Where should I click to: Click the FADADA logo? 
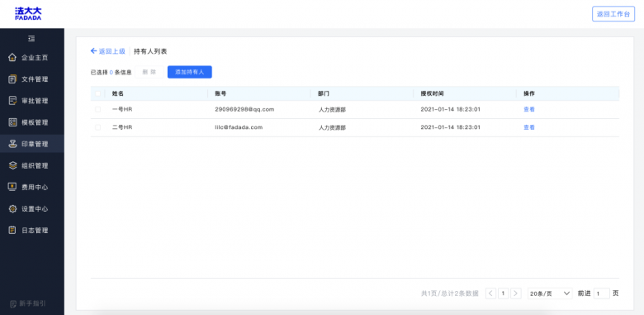pos(28,13)
